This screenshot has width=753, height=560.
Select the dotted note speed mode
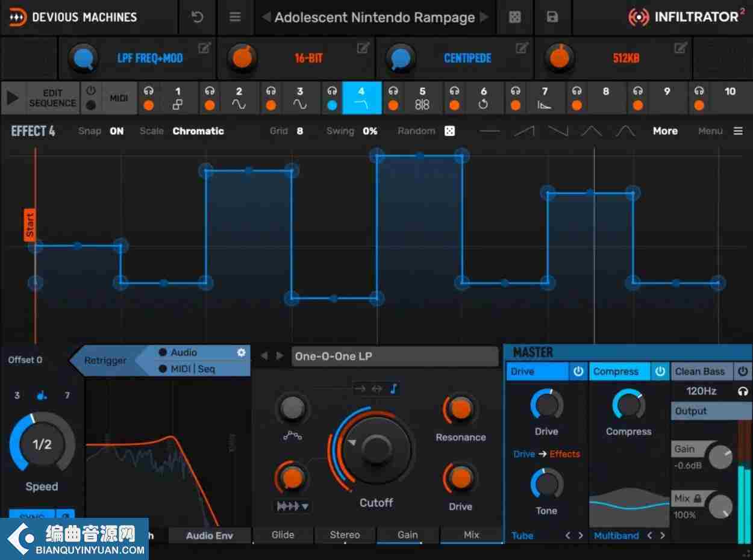42,396
